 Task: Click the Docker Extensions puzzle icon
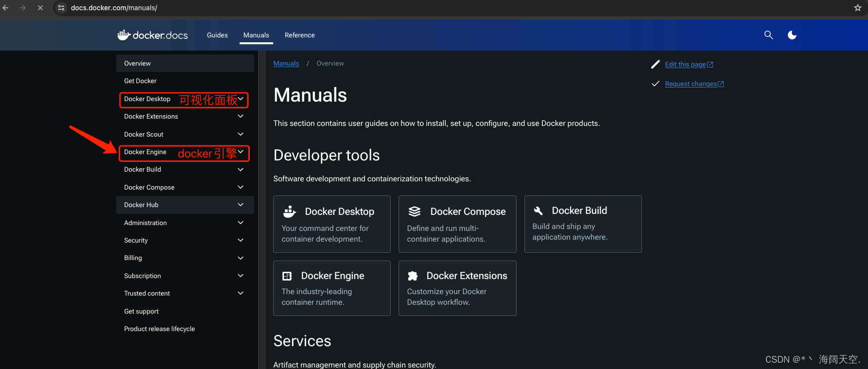(x=413, y=276)
